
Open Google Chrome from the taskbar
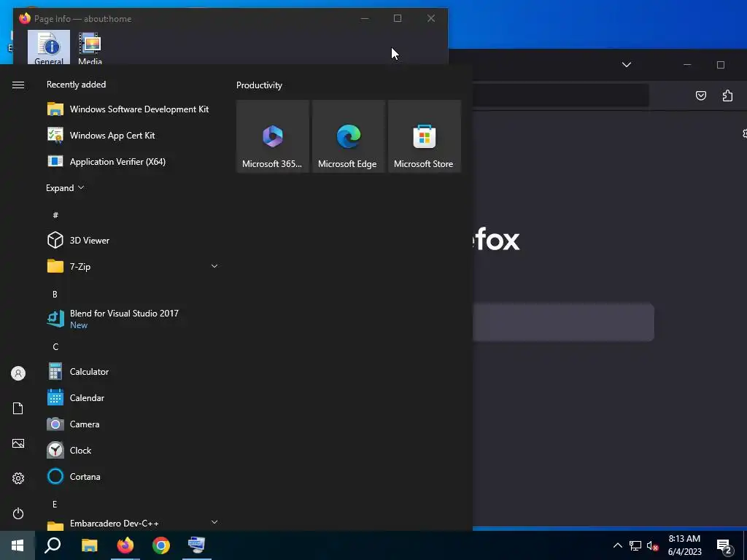161,545
